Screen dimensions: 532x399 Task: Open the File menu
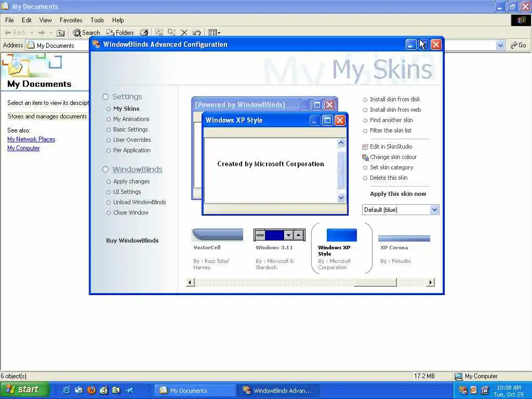click(x=9, y=20)
